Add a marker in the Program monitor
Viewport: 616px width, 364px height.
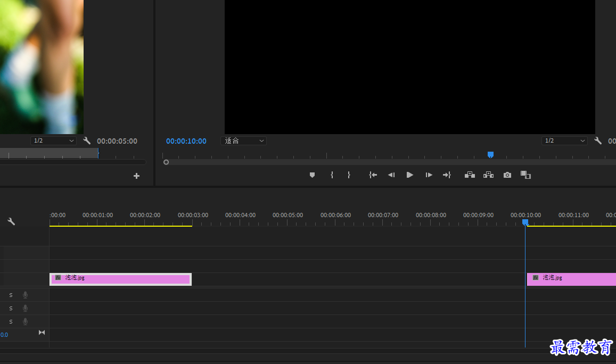313,175
